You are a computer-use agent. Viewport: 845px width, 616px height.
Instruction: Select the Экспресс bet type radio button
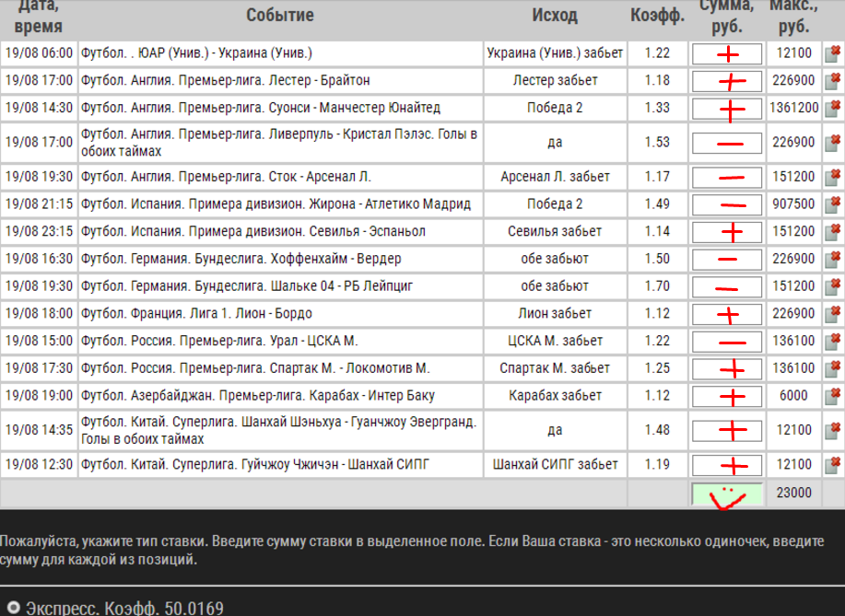point(13,608)
